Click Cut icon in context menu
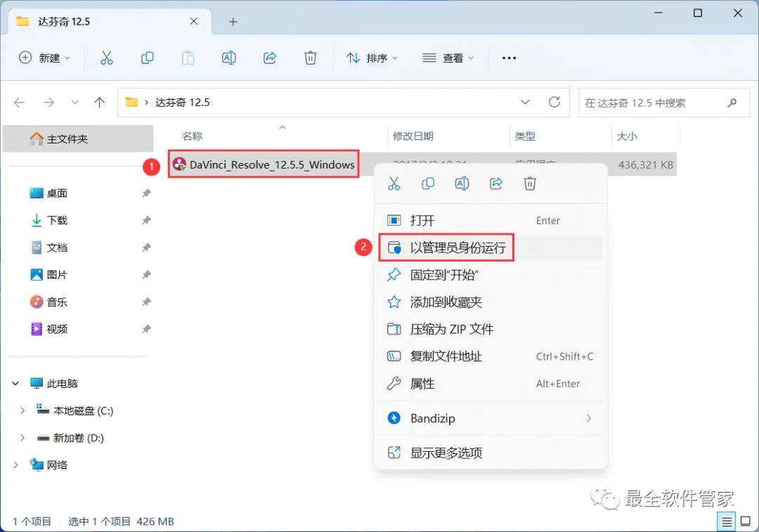The width and height of the screenshot is (759, 532). click(394, 183)
